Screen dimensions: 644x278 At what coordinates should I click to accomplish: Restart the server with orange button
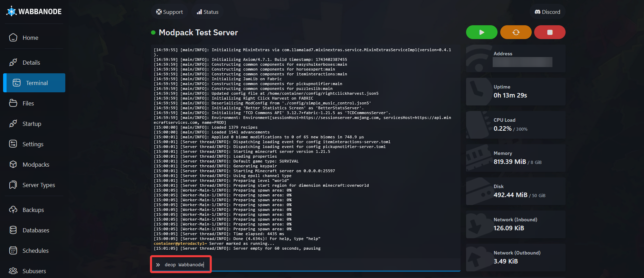coord(516,32)
